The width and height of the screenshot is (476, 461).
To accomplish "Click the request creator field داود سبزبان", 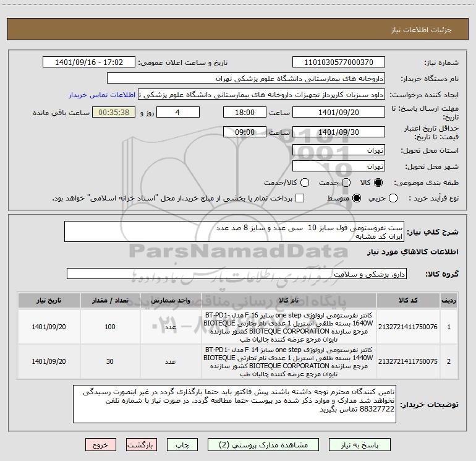I will 261,94.
